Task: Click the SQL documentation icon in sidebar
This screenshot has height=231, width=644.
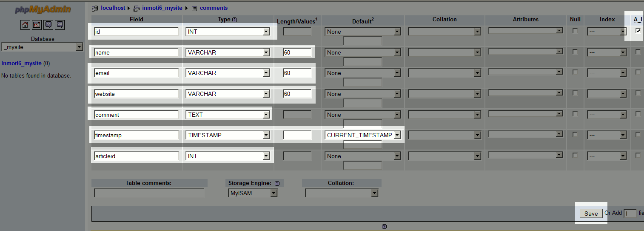Action: click(x=60, y=25)
